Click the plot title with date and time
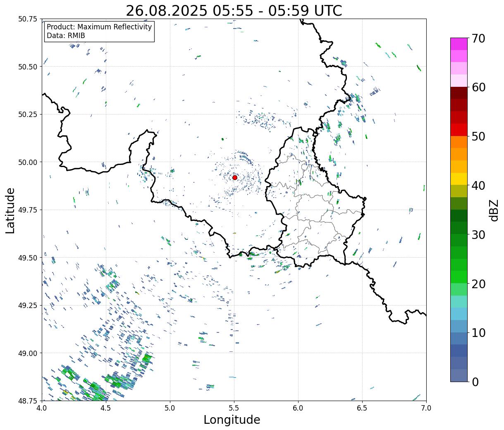The image size is (504, 430). (234, 10)
